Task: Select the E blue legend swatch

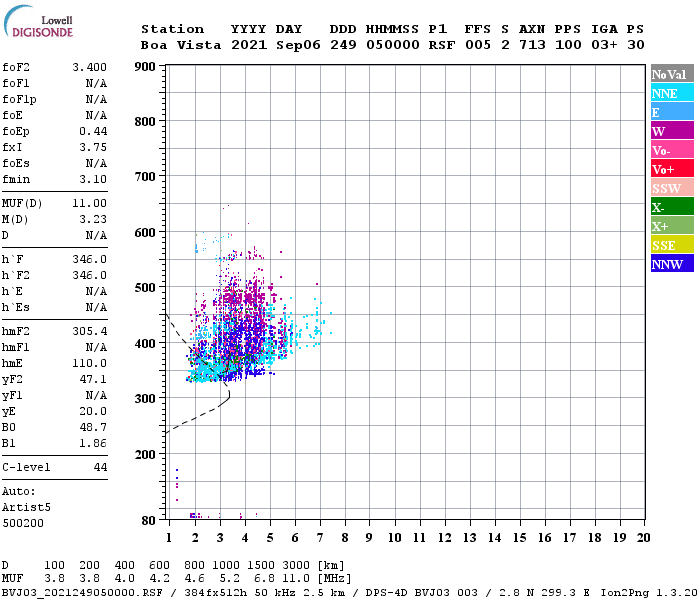Action: click(x=672, y=112)
